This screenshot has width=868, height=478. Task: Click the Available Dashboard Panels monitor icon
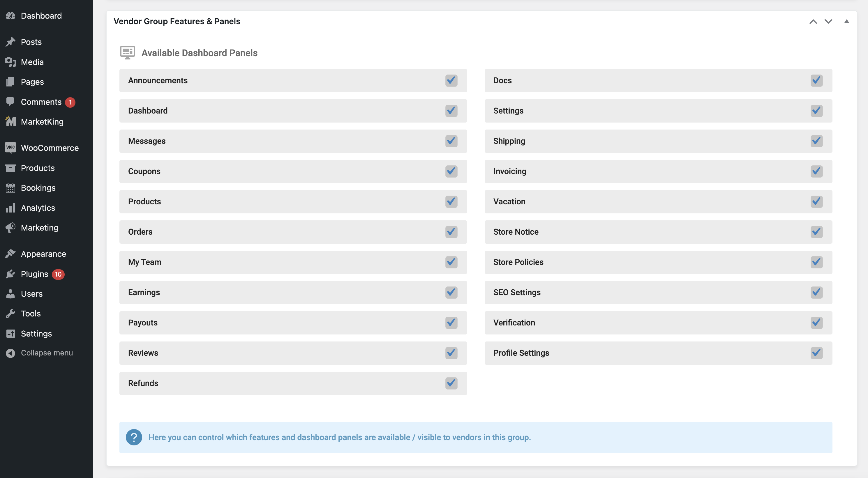tap(127, 53)
